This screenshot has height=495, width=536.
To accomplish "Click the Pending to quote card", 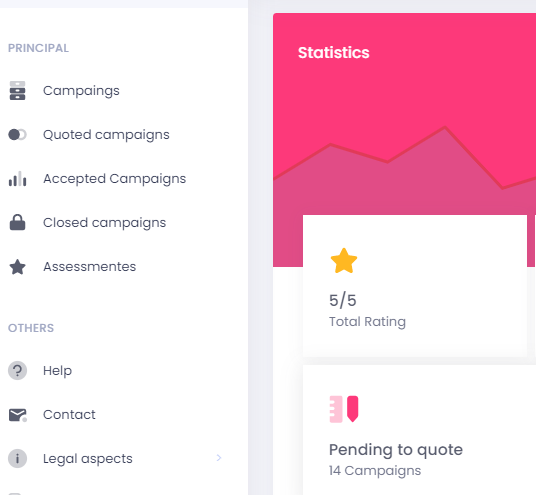I will [x=419, y=430].
